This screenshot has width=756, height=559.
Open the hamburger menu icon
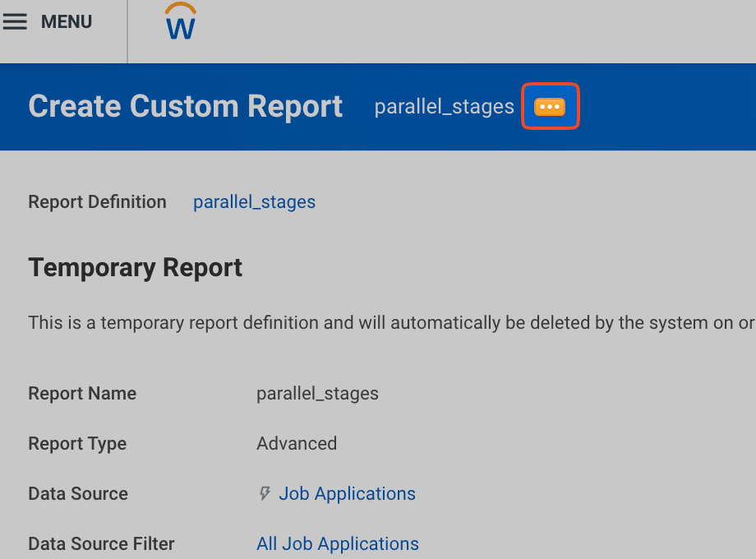[15, 22]
